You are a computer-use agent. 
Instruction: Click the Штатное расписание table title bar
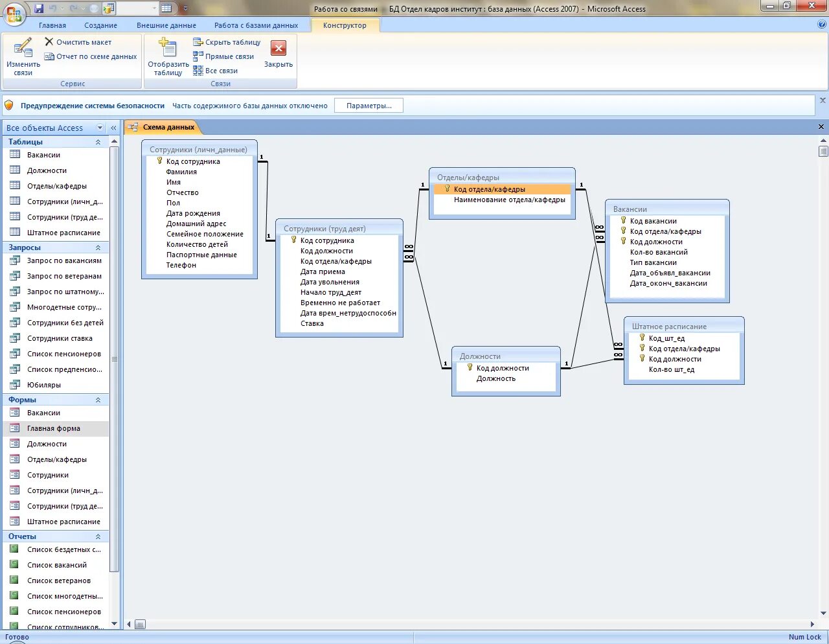point(684,327)
